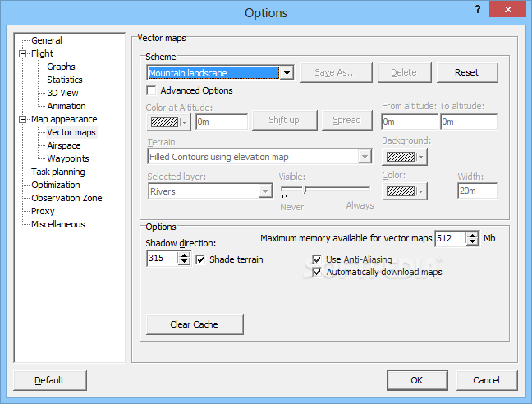Open the Color at Altitude swatch
Image resolution: width=532 pixels, height=404 pixels.
click(168, 122)
